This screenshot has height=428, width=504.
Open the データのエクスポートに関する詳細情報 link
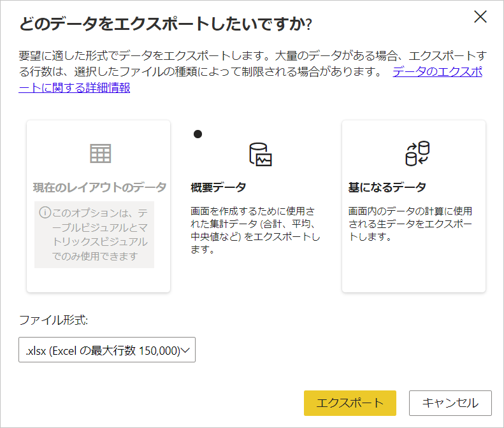(437, 71)
